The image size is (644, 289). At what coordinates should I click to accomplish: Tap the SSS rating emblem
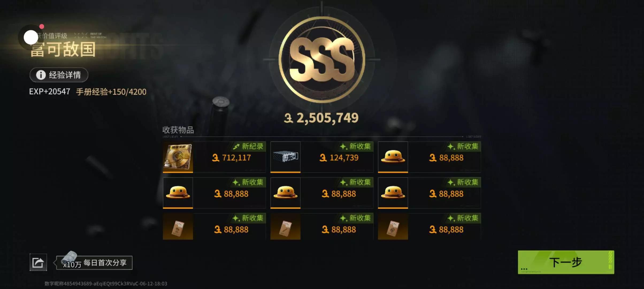point(322,59)
